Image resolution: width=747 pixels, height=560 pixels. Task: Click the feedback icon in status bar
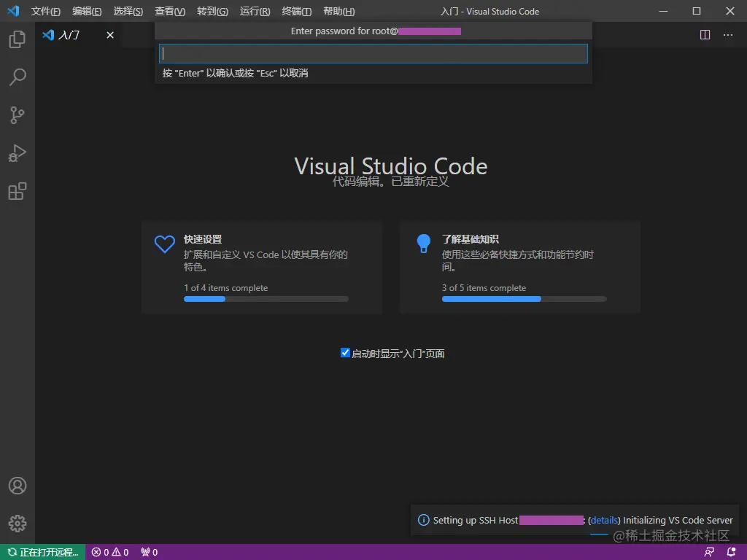point(709,553)
